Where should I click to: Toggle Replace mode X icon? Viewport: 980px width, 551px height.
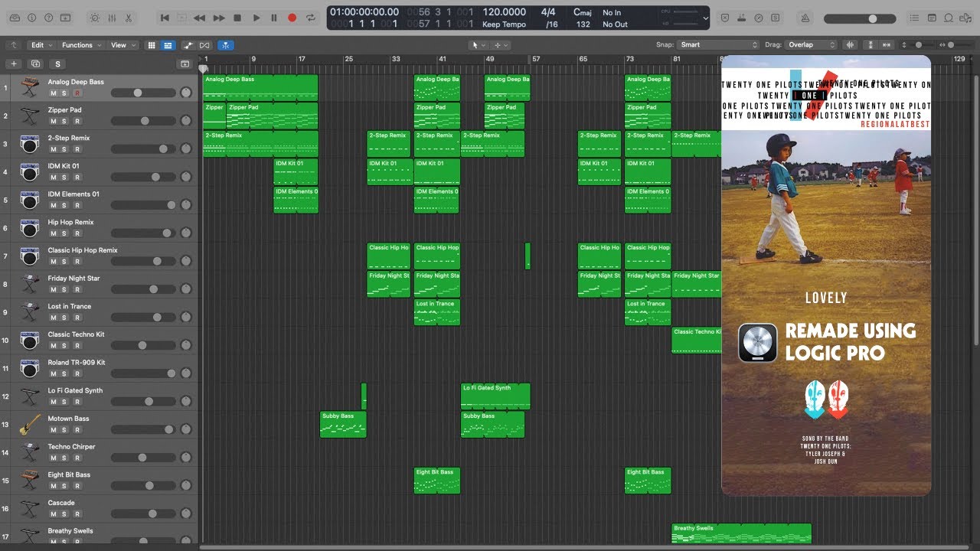[x=724, y=18]
